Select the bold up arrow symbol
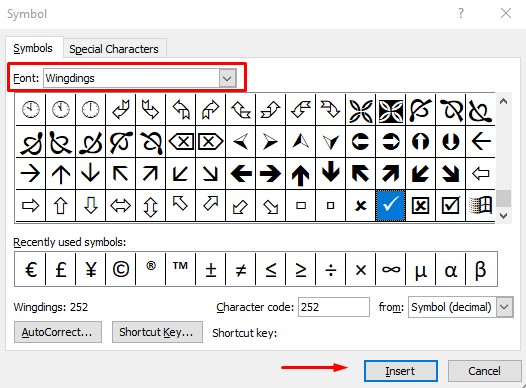 (301, 173)
